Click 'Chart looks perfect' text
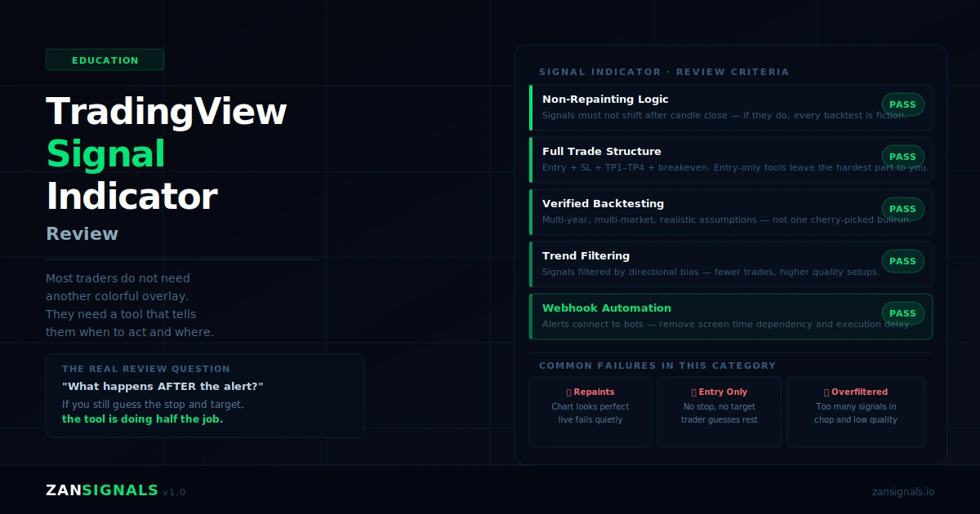The image size is (980, 514). (590, 406)
